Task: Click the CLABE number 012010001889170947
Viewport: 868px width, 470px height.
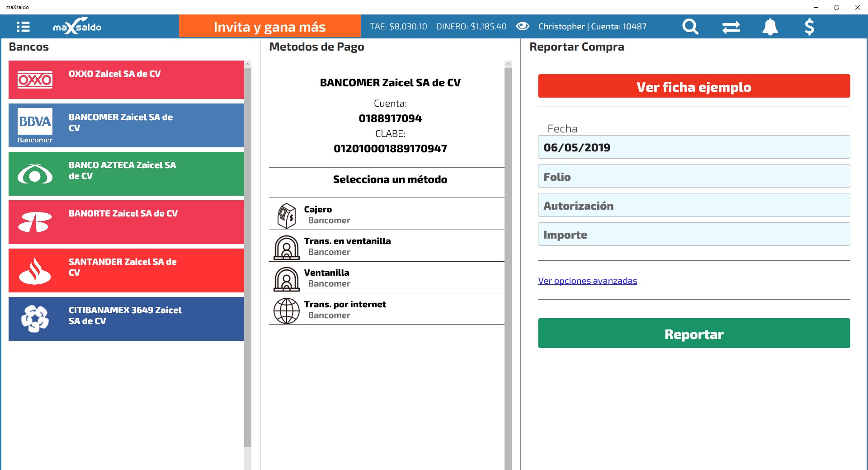Action: (x=390, y=149)
